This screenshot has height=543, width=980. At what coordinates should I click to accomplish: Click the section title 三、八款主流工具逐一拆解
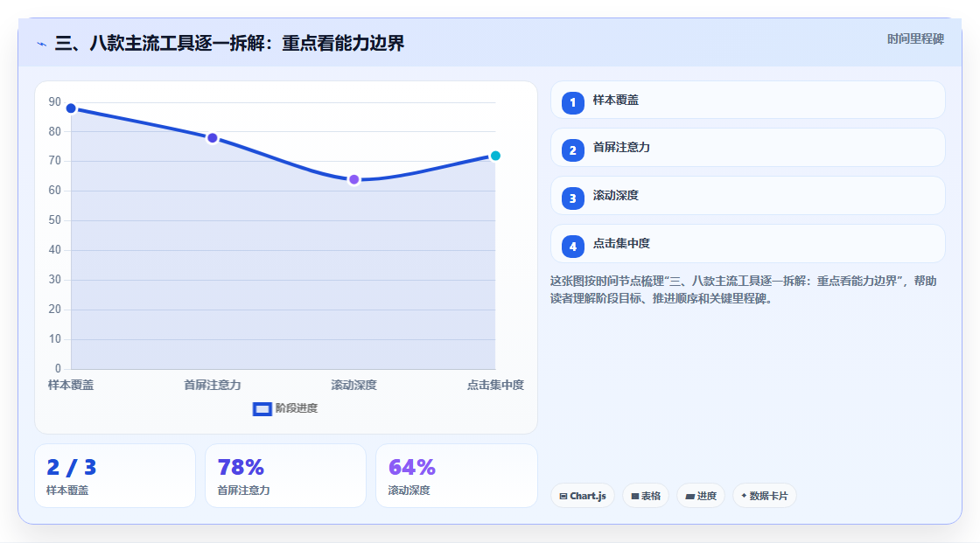click(229, 43)
